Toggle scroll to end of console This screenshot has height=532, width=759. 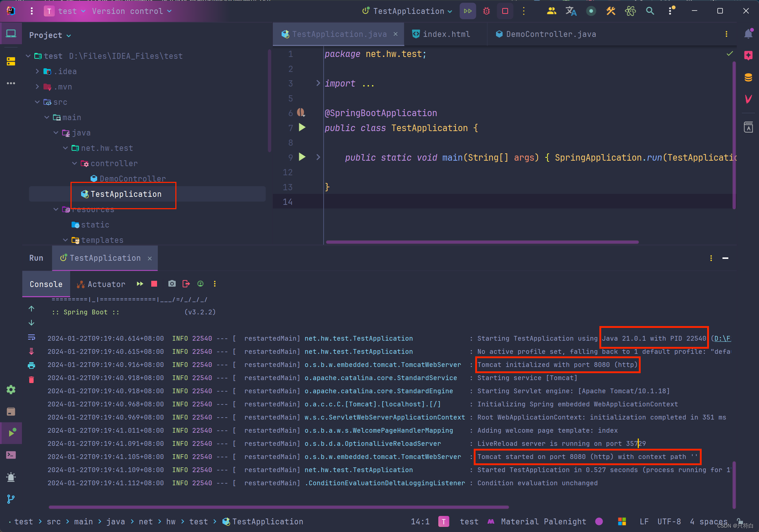click(31, 351)
